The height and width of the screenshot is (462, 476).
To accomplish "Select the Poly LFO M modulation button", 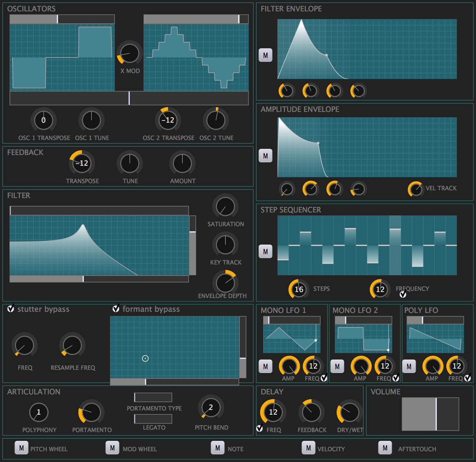I will (x=409, y=367).
